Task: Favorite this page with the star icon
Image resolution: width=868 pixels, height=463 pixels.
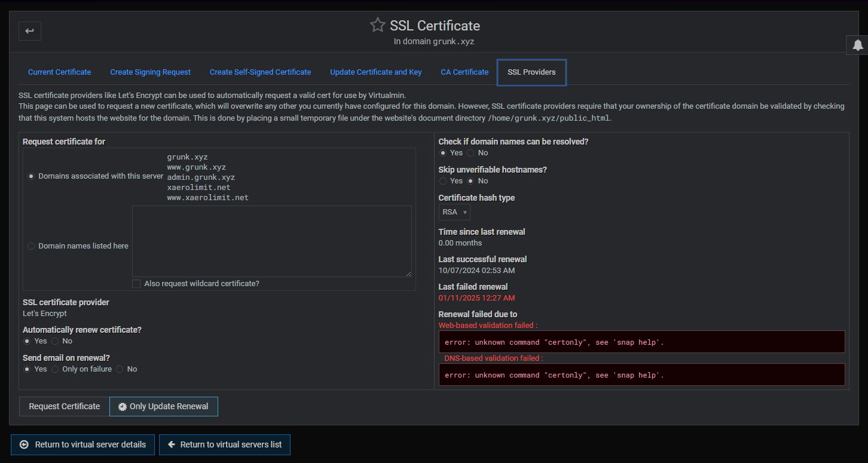Action: pos(377,25)
